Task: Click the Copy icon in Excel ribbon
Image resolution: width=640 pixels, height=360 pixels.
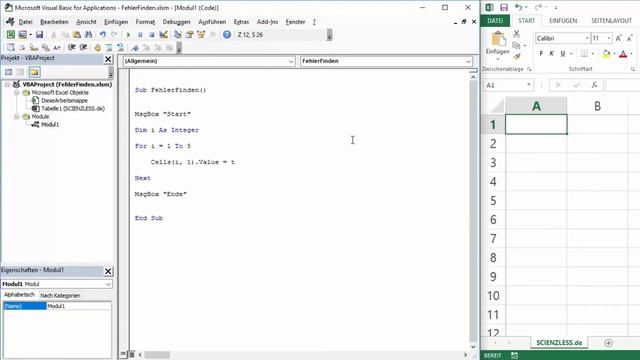Action: click(516, 45)
